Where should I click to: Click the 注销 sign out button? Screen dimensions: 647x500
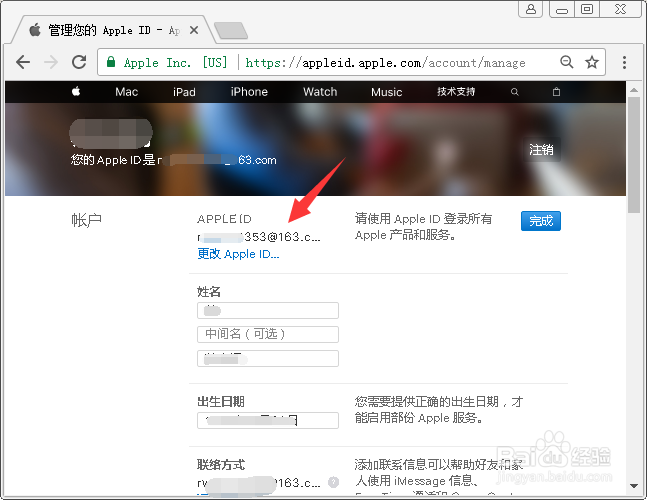coord(541,149)
